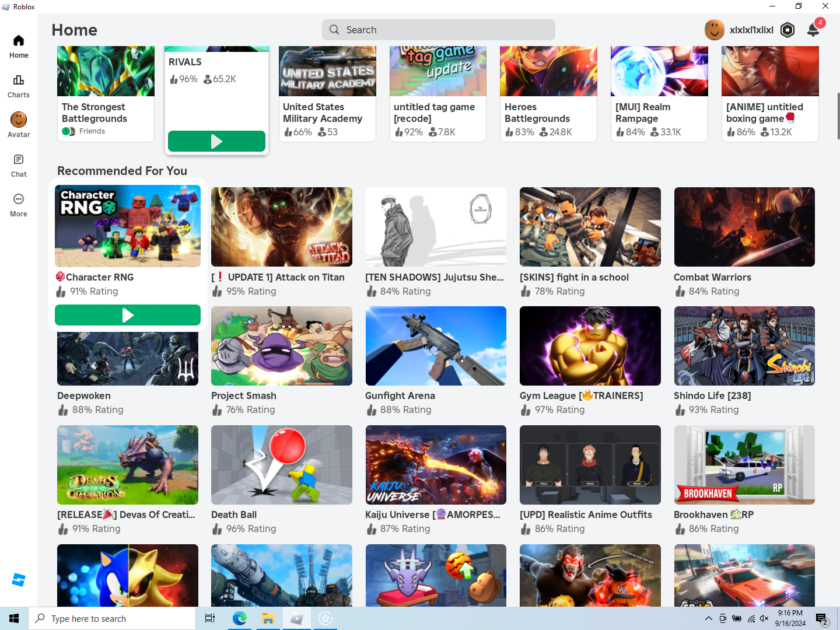Open the xlxlxl1xlixl profile name

[x=751, y=30]
